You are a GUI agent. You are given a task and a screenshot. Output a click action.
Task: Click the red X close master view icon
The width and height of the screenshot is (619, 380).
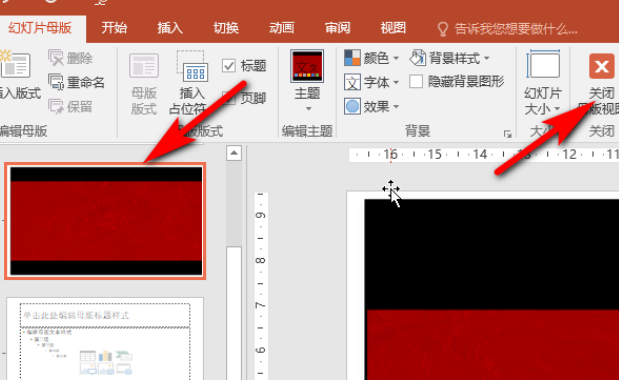click(x=602, y=66)
